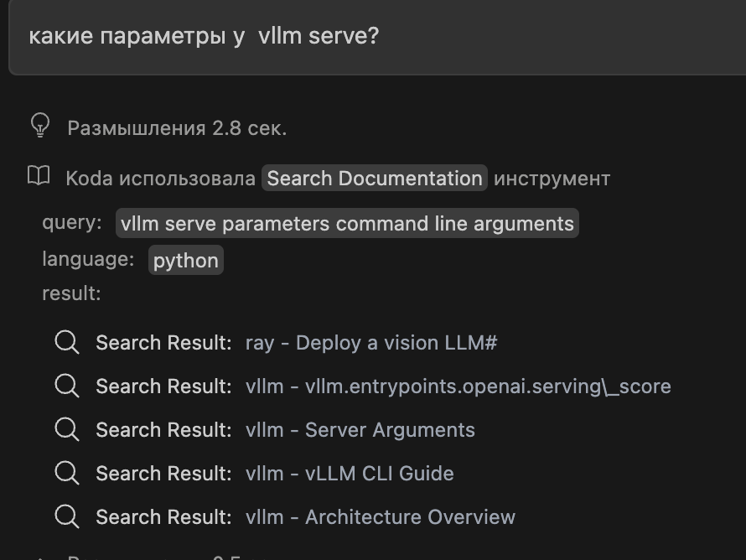Select the query chip with vllm serve parameters text
The width and height of the screenshot is (746, 560).
point(346,223)
